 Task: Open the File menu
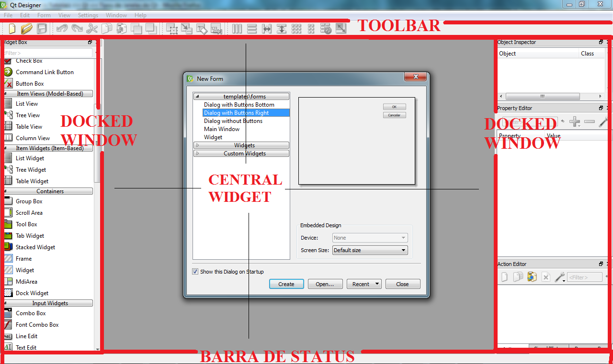8,15
